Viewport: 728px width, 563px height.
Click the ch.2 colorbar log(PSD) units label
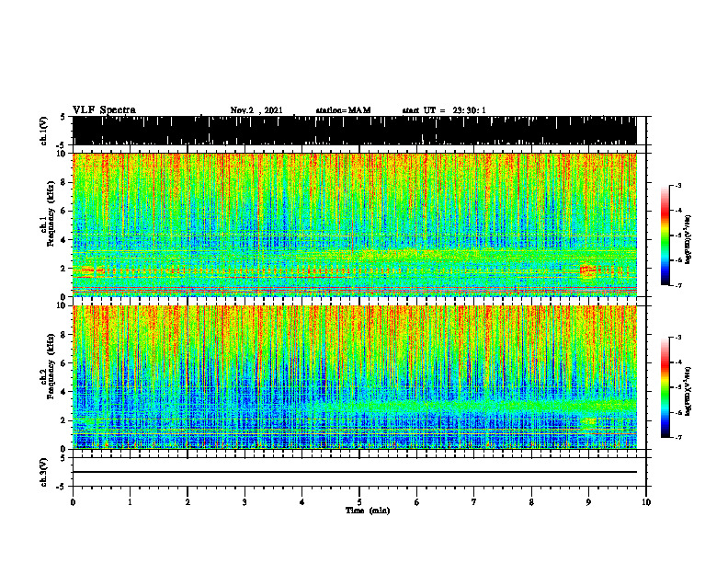pyautogui.click(x=688, y=390)
